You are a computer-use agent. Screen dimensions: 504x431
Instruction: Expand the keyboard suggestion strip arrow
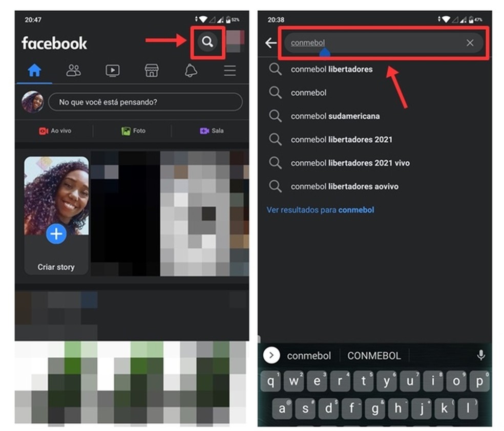[271, 355]
